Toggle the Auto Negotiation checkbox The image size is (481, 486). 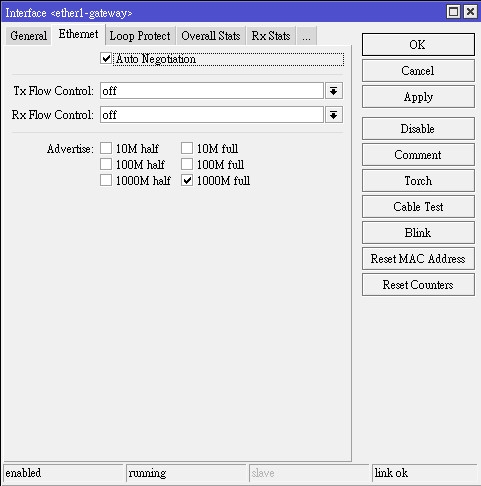pyautogui.click(x=106, y=59)
